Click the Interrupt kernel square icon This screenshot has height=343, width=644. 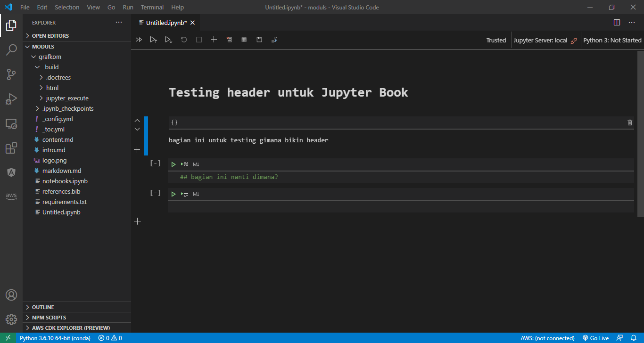pos(199,40)
